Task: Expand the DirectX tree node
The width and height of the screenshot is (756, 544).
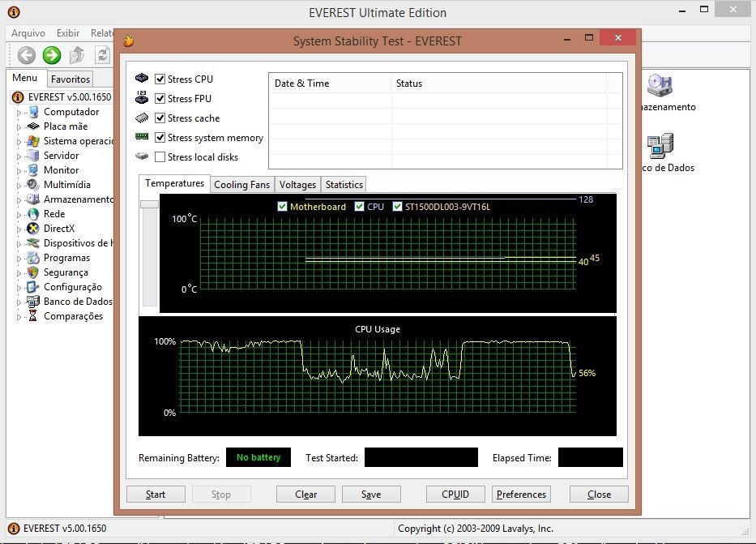Action: pos(19,229)
